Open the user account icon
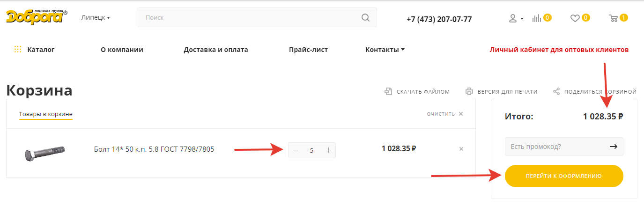 [x=513, y=19]
